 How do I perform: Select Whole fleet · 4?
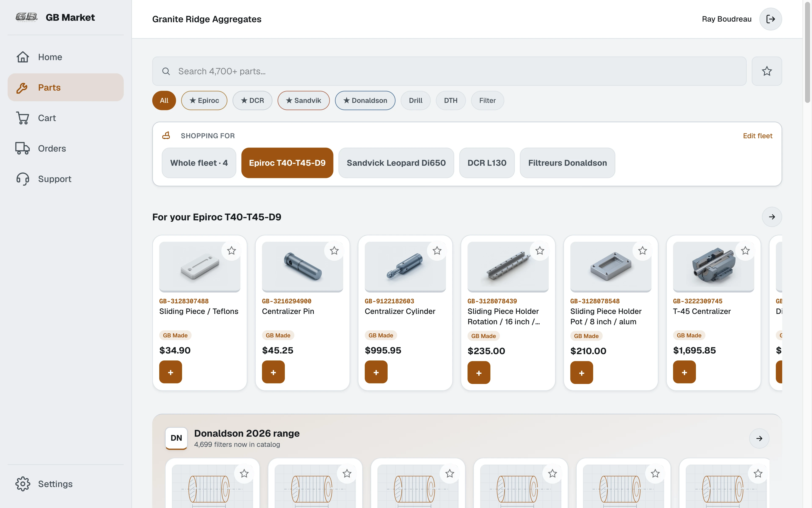click(199, 163)
